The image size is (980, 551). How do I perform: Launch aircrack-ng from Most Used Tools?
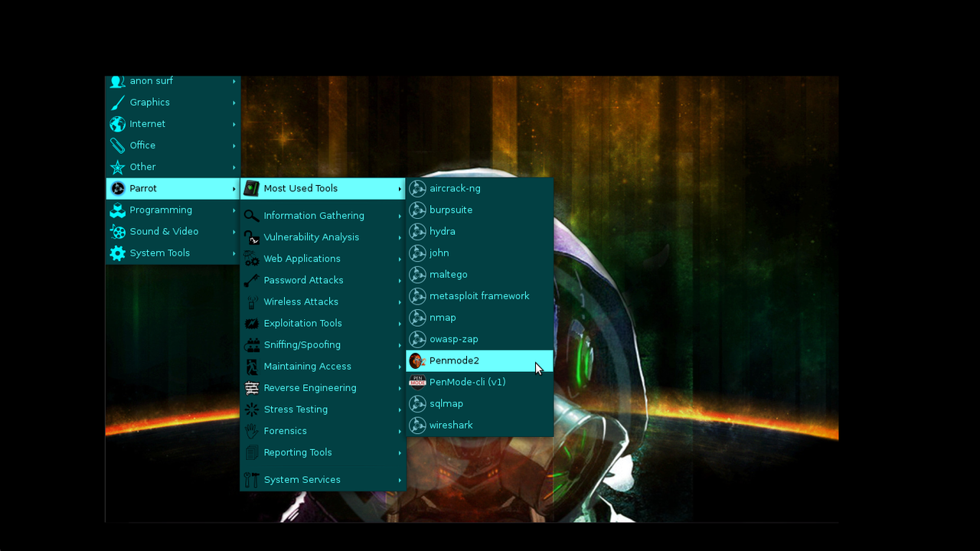[479, 188]
